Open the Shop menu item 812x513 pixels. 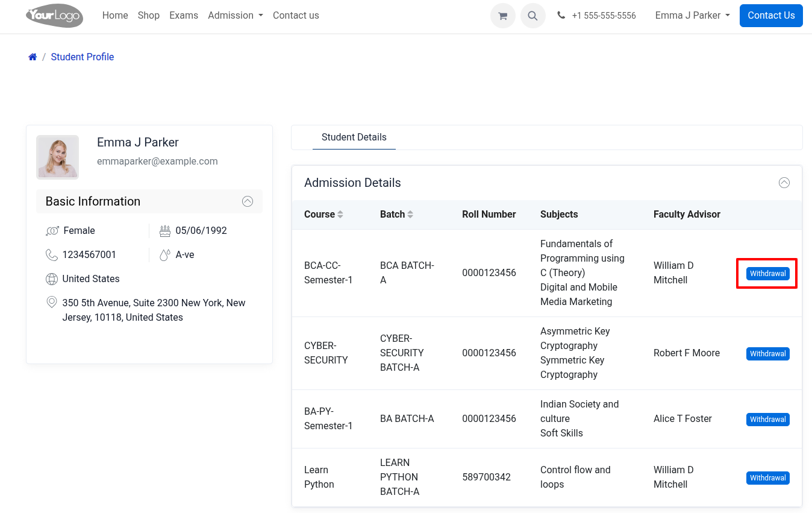[149, 16]
